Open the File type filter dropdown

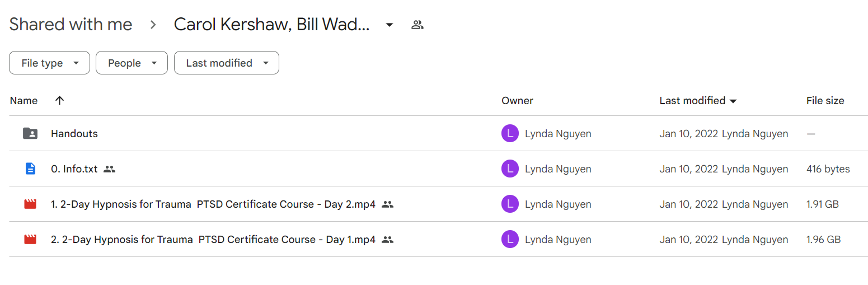pyautogui.click(x=49, y=63)
